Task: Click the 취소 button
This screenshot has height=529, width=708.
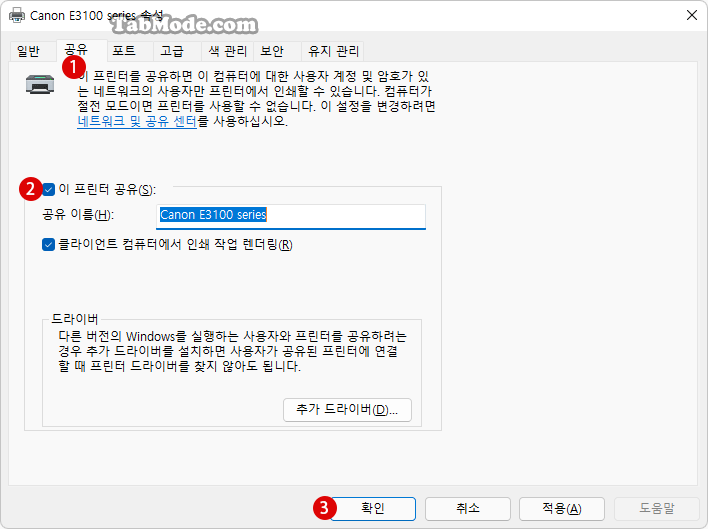Action: coord(468,509)
